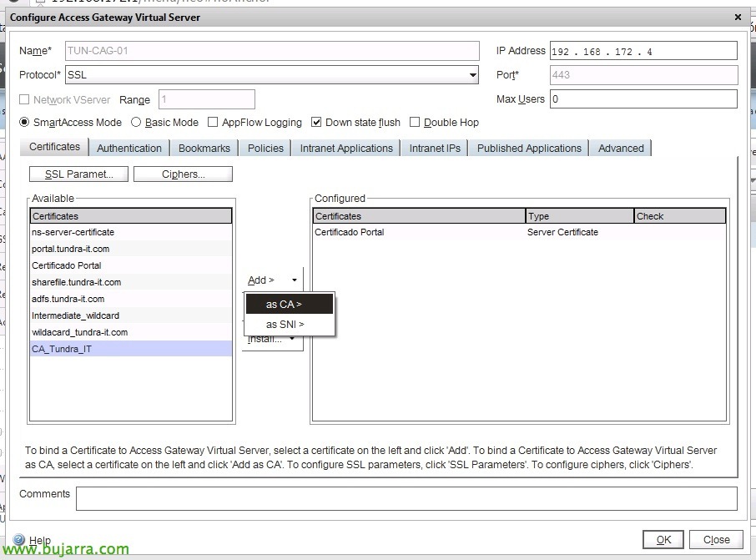Click the Range input field

pos(207,99)
